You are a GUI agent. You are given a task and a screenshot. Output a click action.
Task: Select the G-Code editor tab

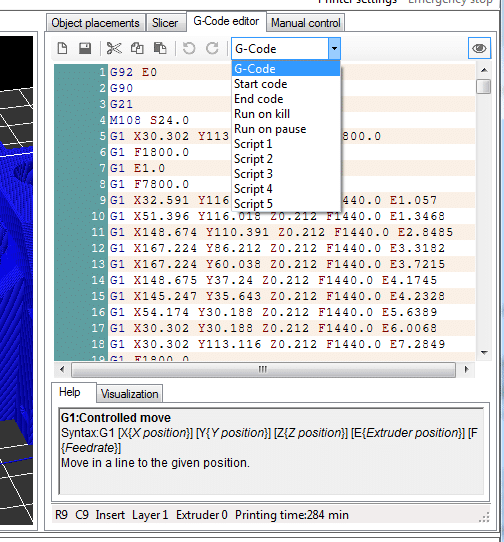point(226,21)
